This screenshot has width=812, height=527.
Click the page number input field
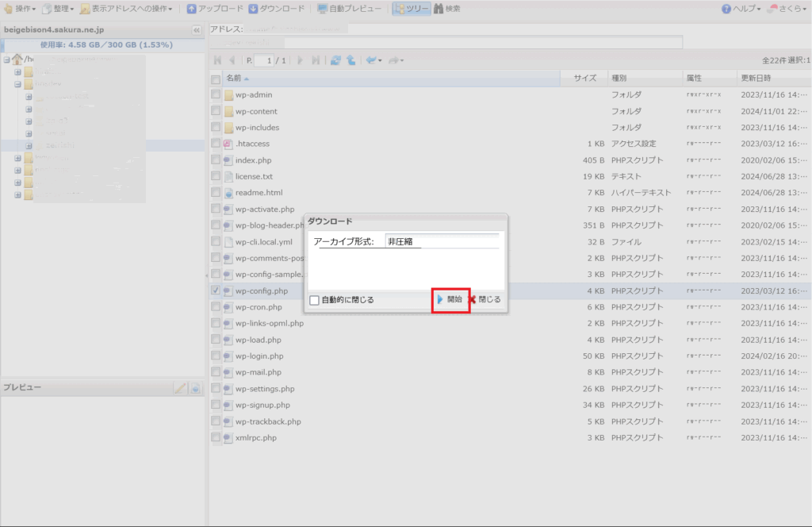tap(265, 60)
